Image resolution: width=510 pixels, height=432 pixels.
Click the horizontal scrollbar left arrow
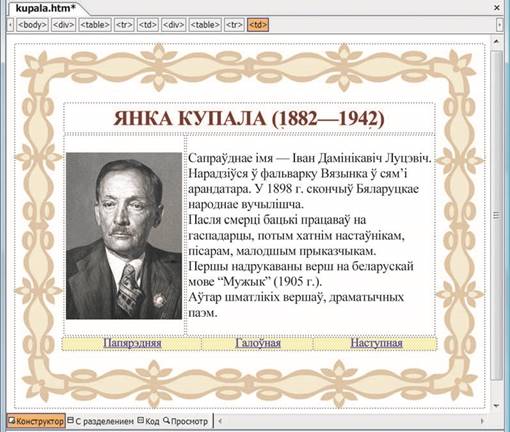(220, 421)
